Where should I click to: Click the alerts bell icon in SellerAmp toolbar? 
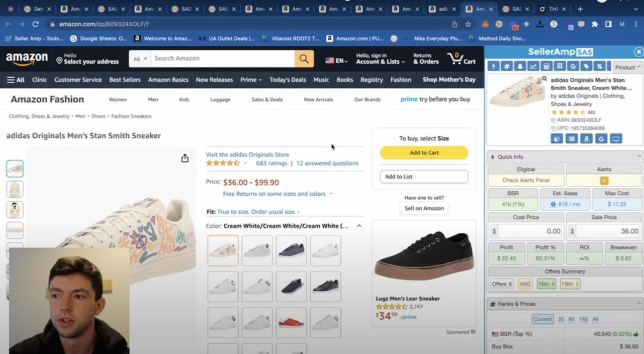519,66
